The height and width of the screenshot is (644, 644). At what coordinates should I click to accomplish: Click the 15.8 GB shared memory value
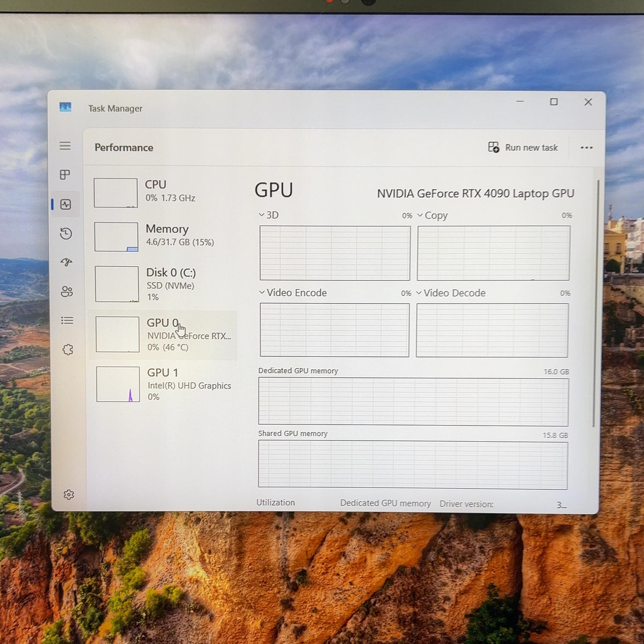point(555,435)
